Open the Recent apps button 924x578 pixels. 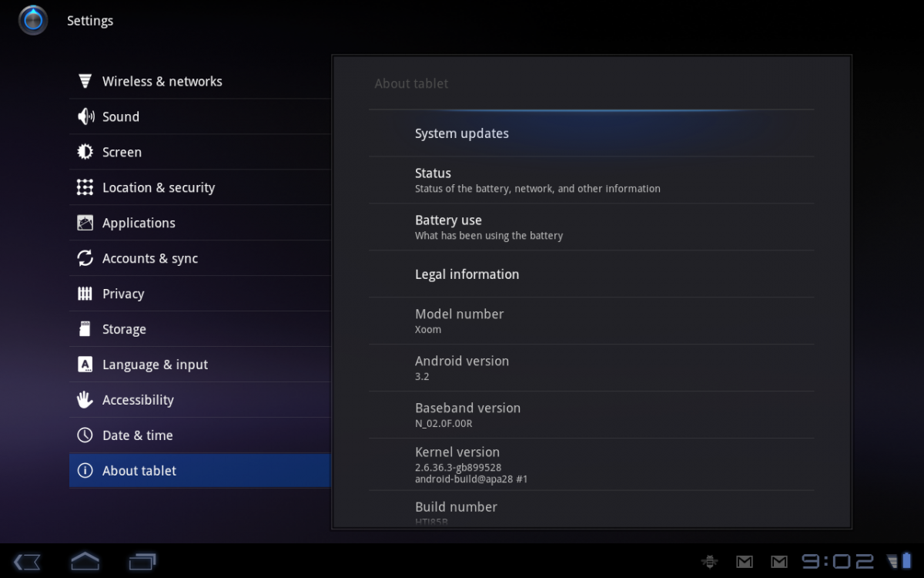(x=142, y=562)
